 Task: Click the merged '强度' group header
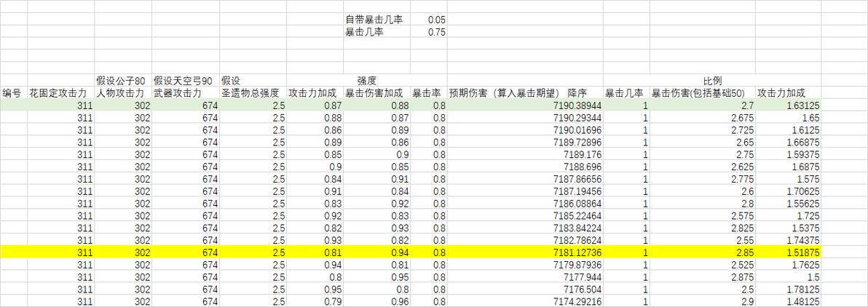tap(366, 80)
